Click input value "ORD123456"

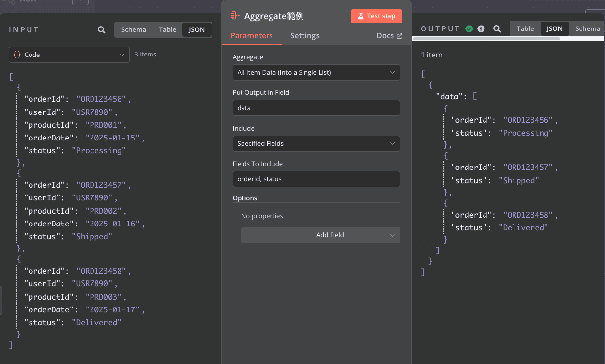tap(101, 99)
